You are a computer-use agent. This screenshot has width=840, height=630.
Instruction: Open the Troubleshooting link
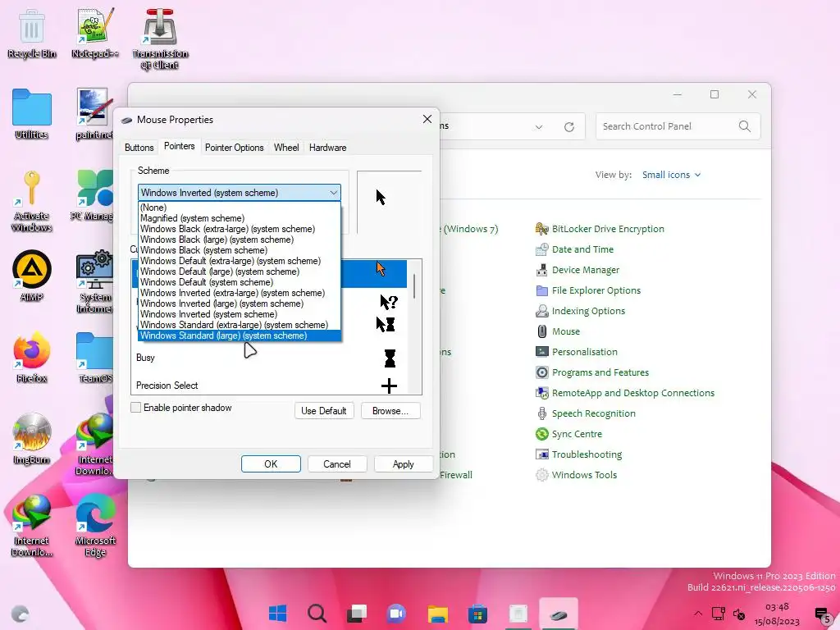(x=587, y=454)
